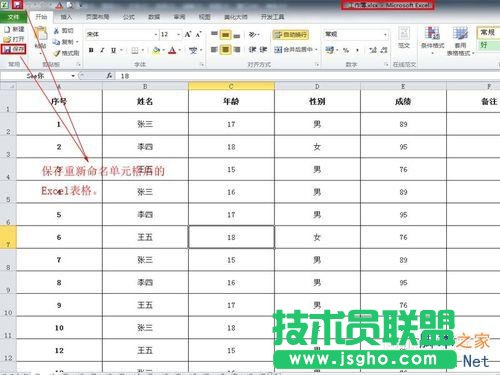The image size is (500, 375).
Task: Switch to the 公式 Formulas tab
Action: [129, 17]
